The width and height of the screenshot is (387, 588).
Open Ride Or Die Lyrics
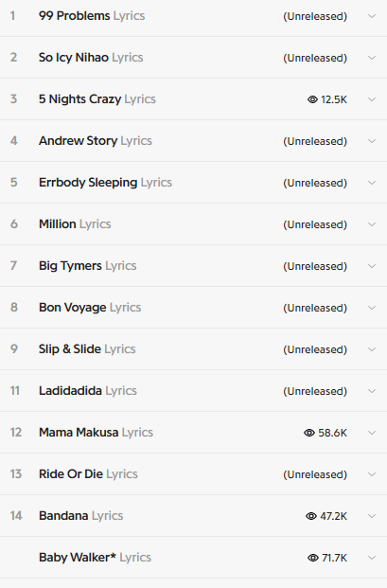click(88, 474)
